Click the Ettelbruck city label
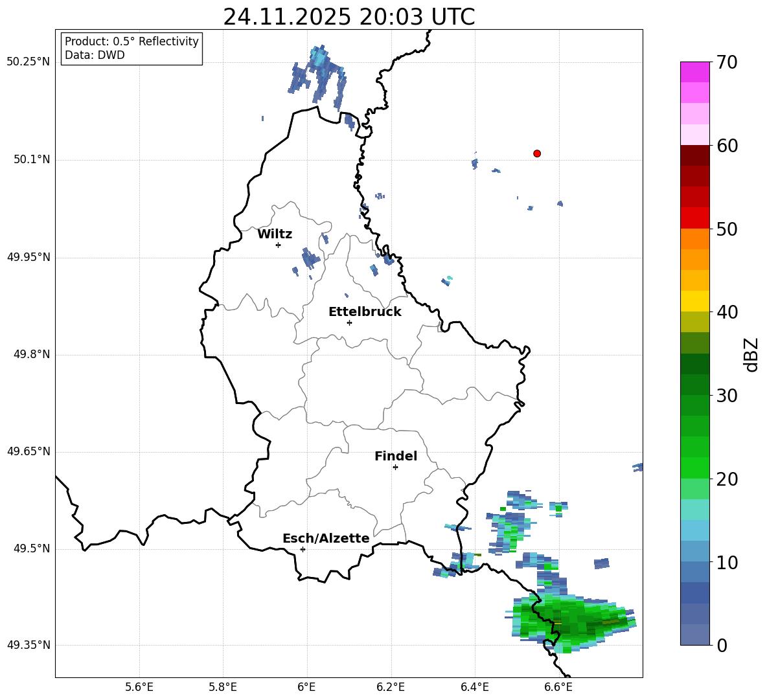This screenshot has height=700, width=767. click(x=365, y=312)
